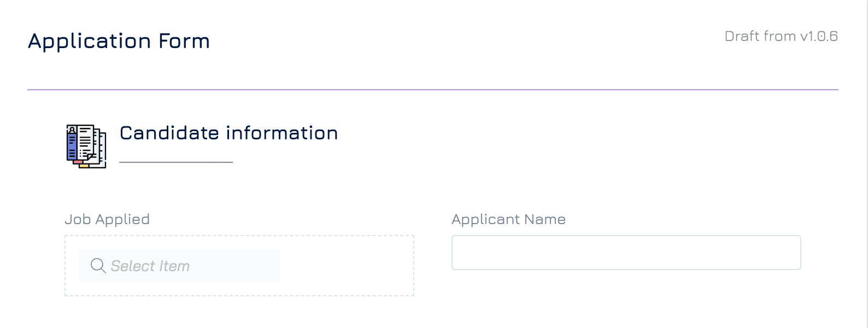Click the Select Item placeholder text
The image size is (868, 328).
click(x=150, y=266)
